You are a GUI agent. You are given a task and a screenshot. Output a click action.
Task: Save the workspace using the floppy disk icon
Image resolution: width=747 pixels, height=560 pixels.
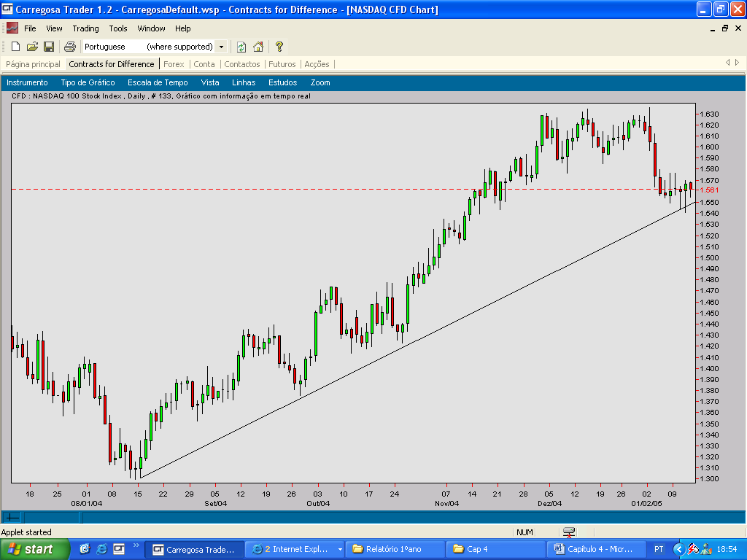click(x=49, y=47)
